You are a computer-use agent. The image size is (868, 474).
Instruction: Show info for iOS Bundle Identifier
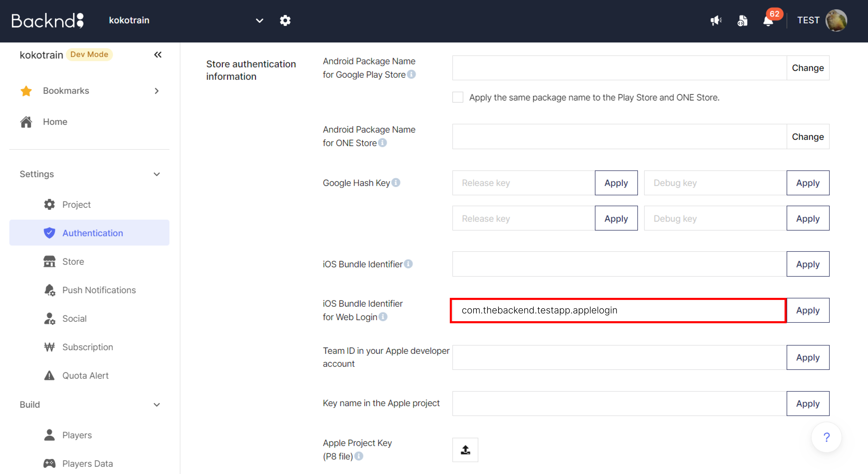408,264
